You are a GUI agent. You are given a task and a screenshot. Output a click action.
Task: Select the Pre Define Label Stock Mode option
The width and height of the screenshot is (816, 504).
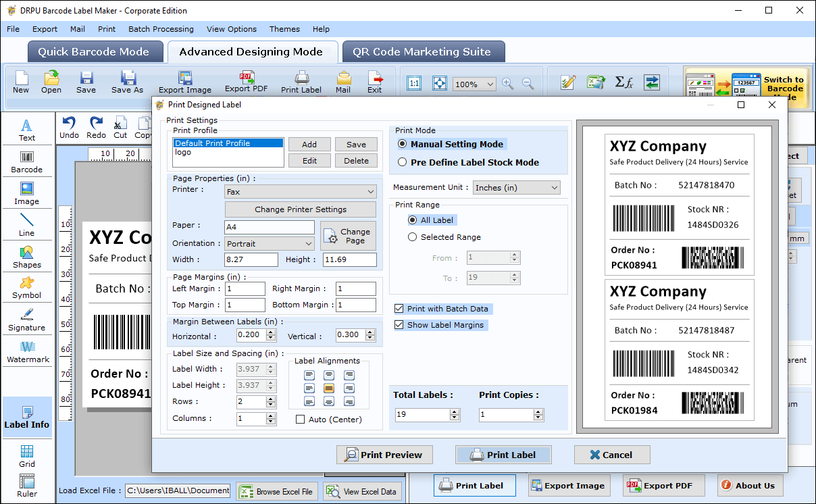pyautogui.click(x=403, y=162)
